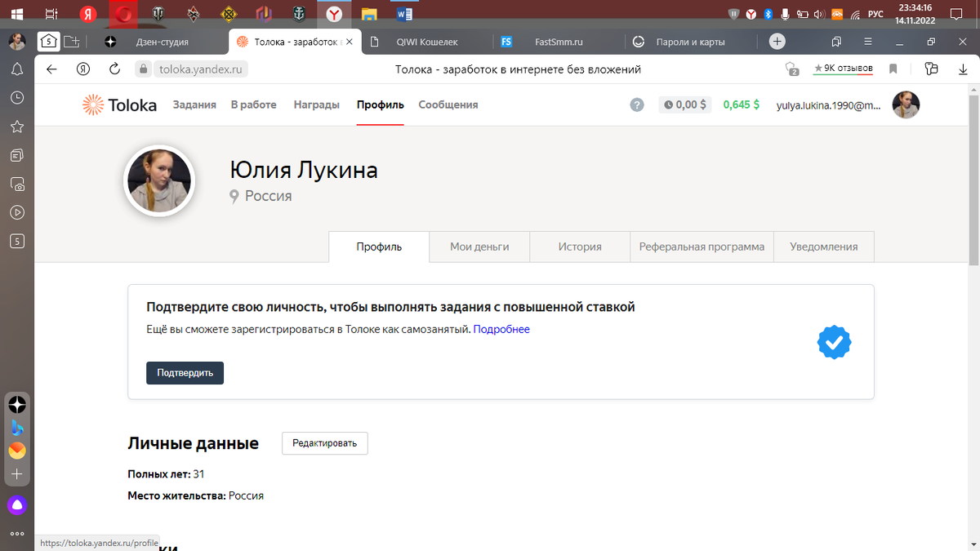Switch to the Дзен-студия browser tab
The image size is (980, 551).
pyautogui.click(x=162, y=42)
